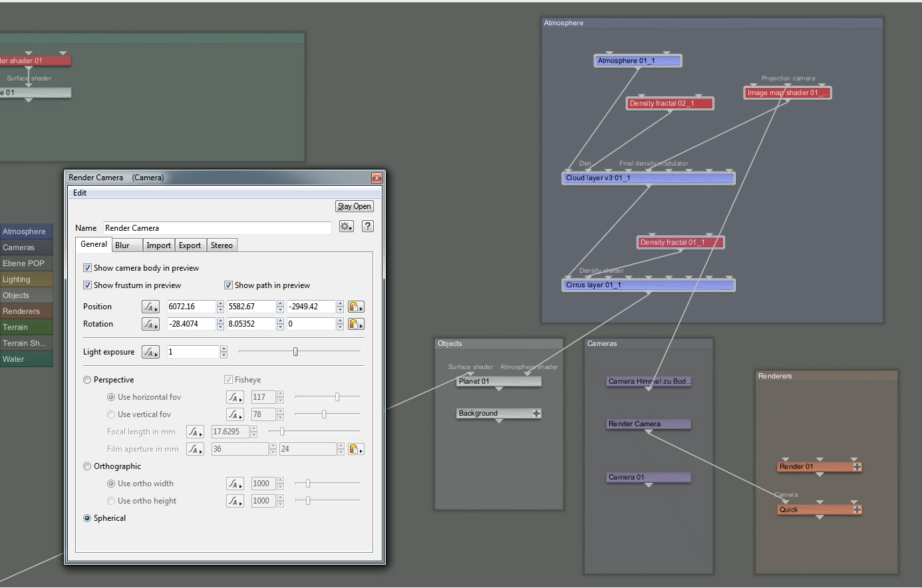
Task: Toggle Show frustum in preview
Action: (x=87, y=285)
